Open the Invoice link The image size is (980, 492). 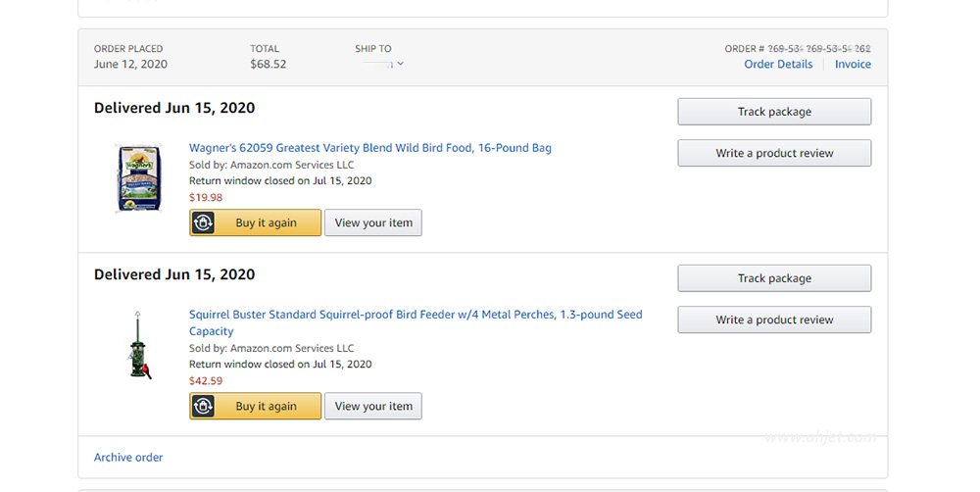coord(853,64)
